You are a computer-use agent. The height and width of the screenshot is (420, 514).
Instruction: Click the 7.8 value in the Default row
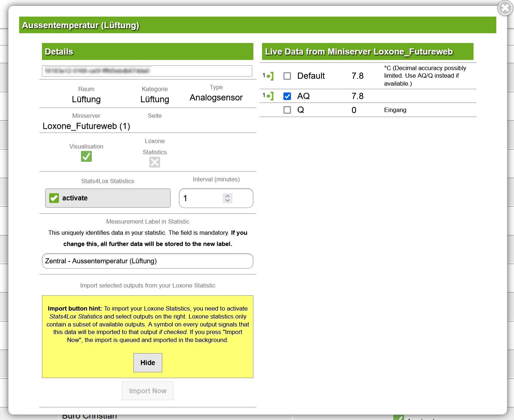tap(357, 76)
